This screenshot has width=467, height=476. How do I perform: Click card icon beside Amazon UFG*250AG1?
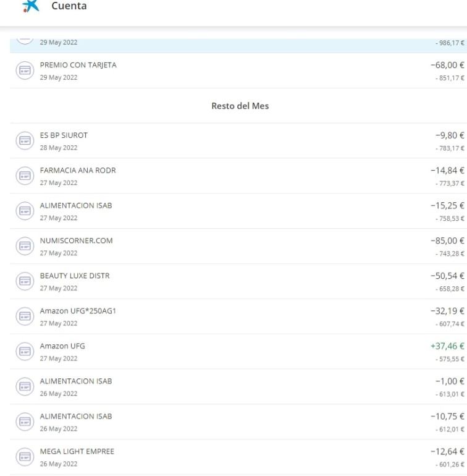pos(23,317)
